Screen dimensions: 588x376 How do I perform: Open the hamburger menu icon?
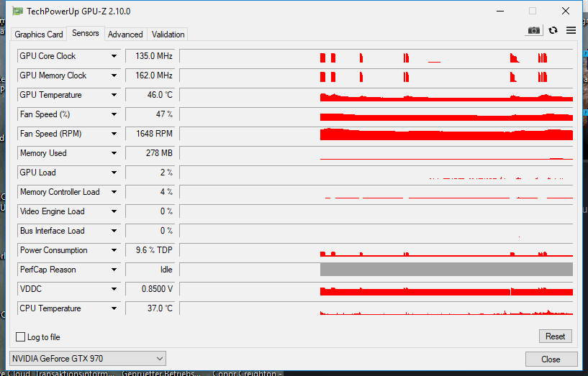pyautogui.click(x=571, y=30)
